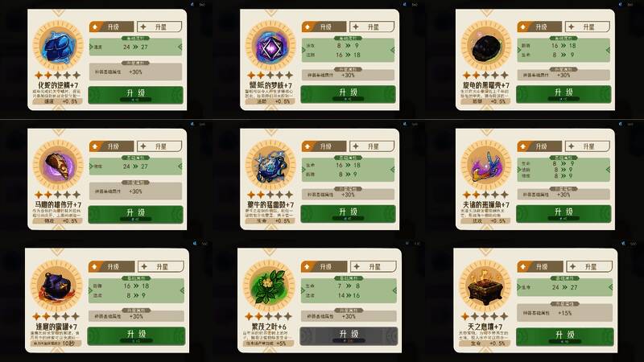Click the blue scale item icon 化蛇的逆鳞
The width and height of the screenshot is (644, 362).
coord(58,47)
